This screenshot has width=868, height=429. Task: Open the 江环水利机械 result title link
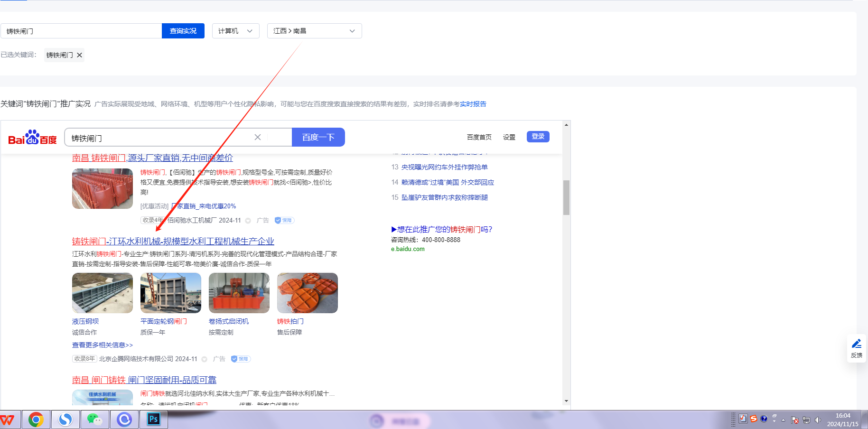click(173, 242)
